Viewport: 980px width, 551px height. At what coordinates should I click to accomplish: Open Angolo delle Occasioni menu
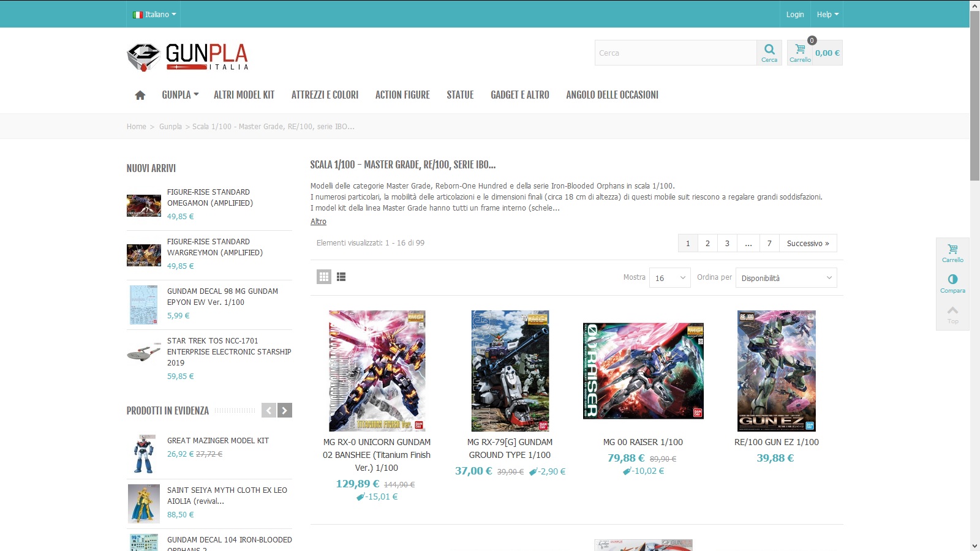(x=612, y=95)
